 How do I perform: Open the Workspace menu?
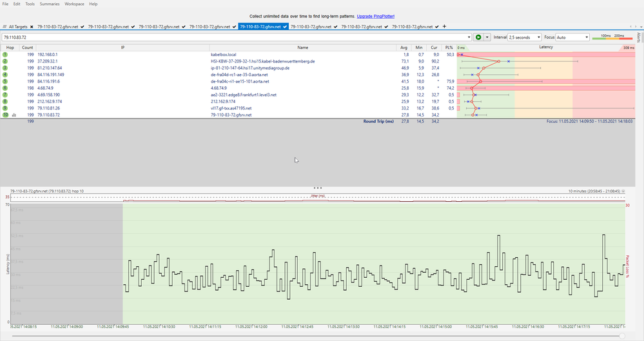coord(74,4)
